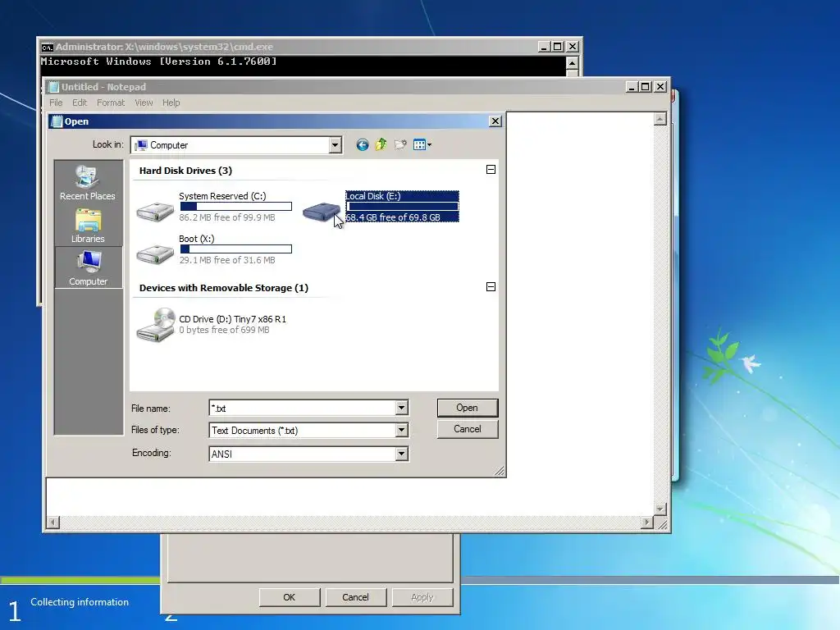
Task: Expand Files of type dropdown
Action: pos(401,430)
